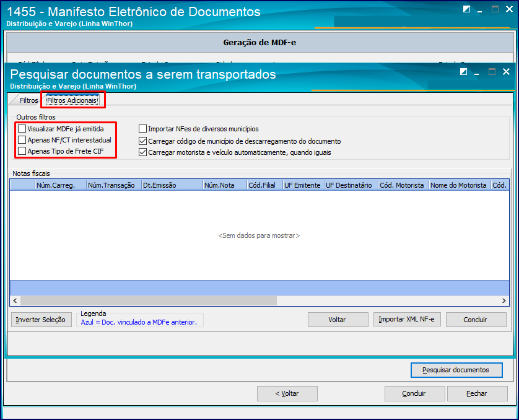
Task: Click the legend text Azul = Doc. vinculado
Action: pos(139,322)
